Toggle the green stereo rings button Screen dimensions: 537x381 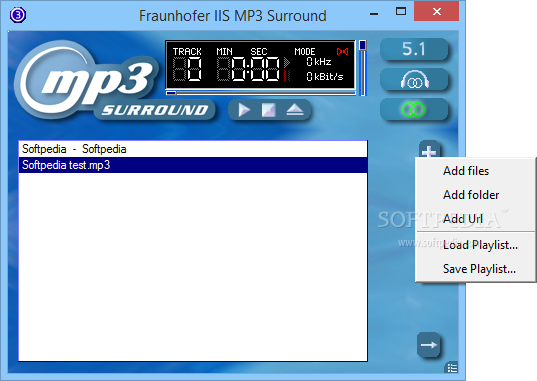pyautogui.click(x=414, y=109)
